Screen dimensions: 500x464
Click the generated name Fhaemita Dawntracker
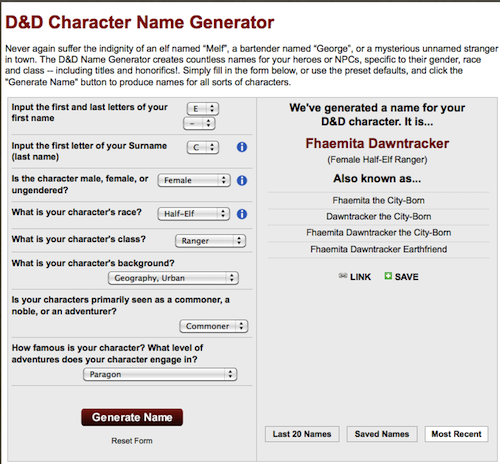click(377, 143)
